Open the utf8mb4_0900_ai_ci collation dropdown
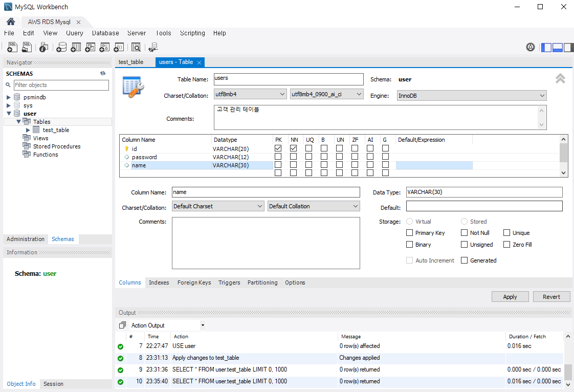Viewport: 574px width, 392px height. coord(326,94)
